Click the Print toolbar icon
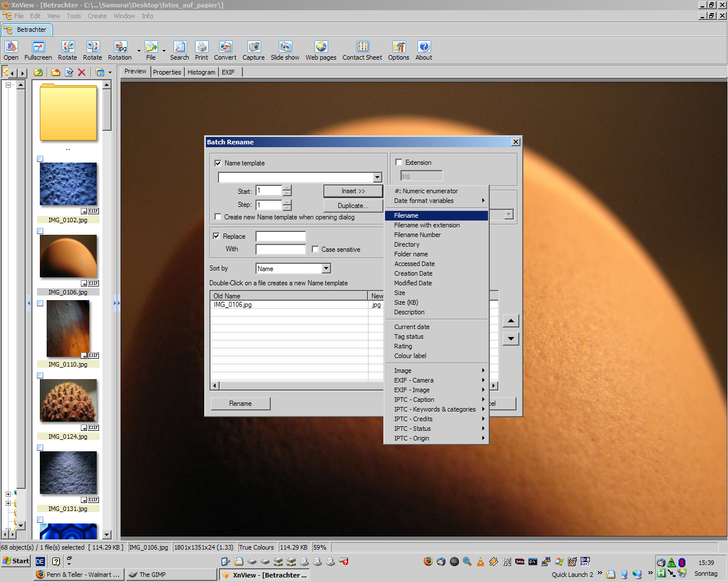 (201, 50)
